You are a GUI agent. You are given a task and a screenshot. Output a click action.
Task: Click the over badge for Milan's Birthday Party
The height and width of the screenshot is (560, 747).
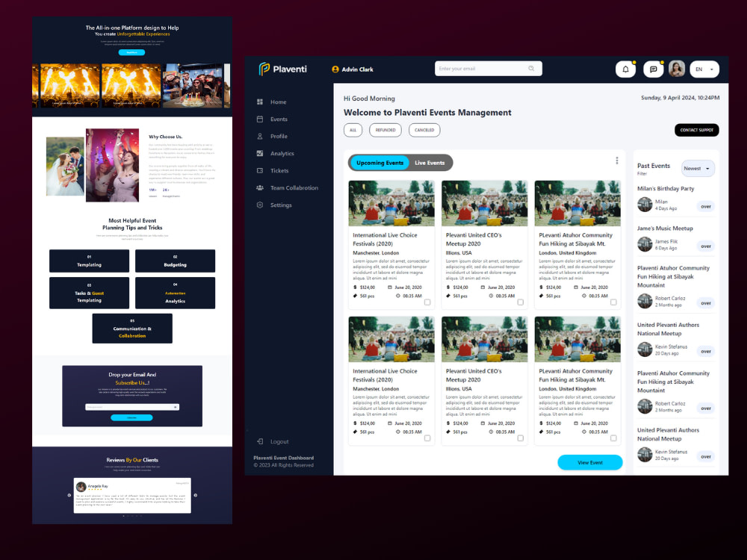click(x=706, y=206)
